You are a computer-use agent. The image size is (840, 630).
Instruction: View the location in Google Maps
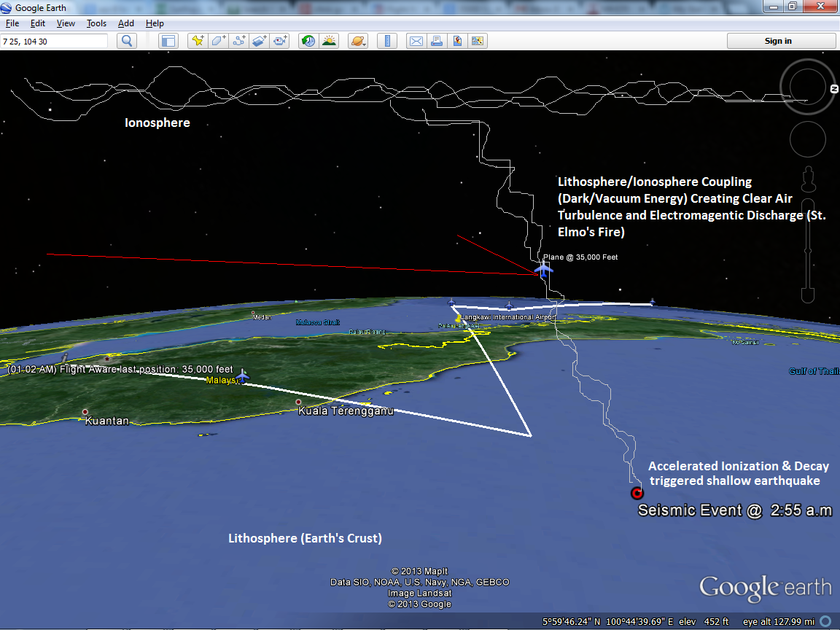tap(457, 41)
